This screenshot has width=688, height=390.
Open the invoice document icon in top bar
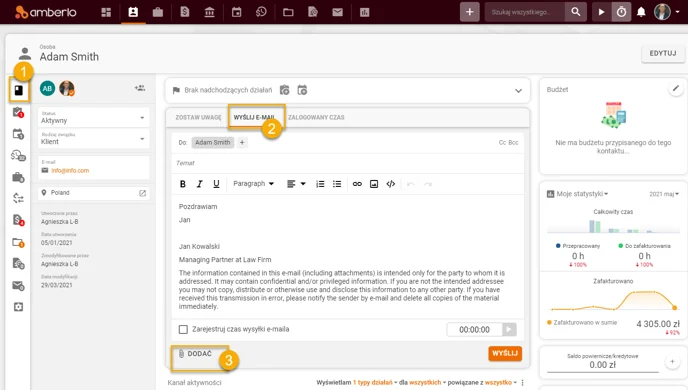pyautogui.click(x=185, y=12)
